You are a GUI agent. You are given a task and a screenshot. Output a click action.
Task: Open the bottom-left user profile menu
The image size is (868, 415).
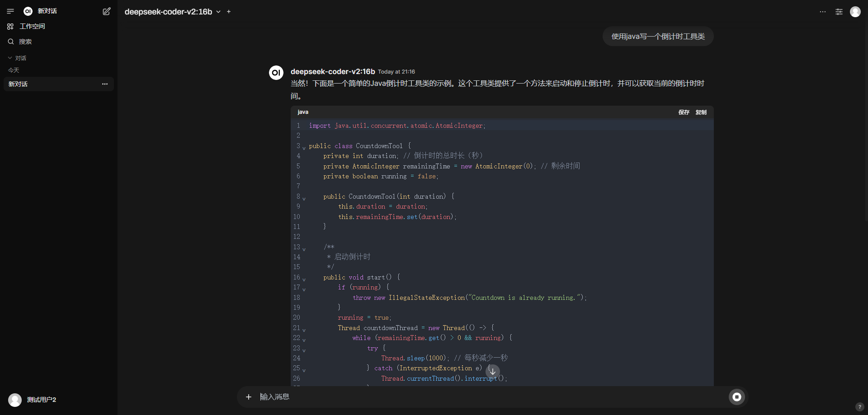point(33,400)
